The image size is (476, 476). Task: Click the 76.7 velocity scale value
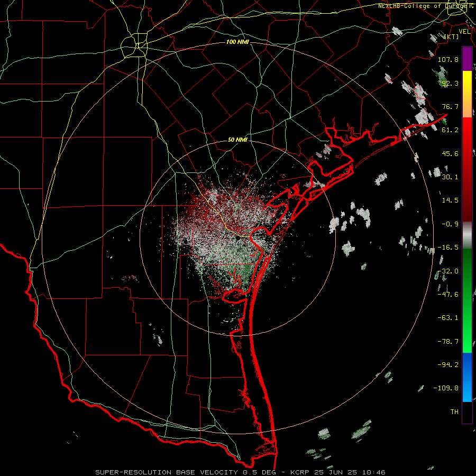coord(450,106)
